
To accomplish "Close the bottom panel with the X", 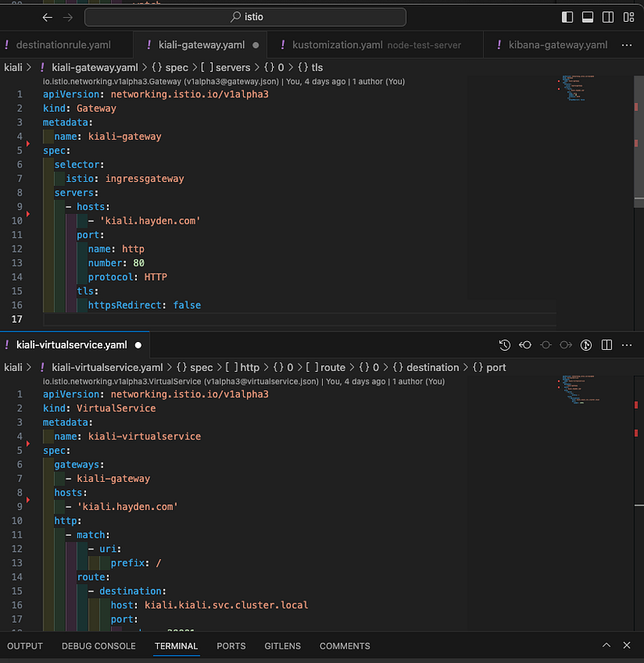I will click(626, 645).
